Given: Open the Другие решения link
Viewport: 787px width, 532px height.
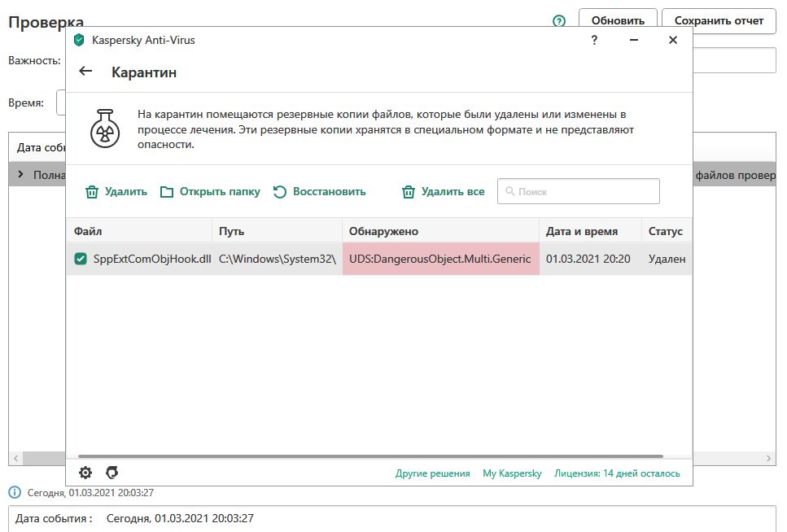Looking at the screenshot, I should [x=432, y=473].
